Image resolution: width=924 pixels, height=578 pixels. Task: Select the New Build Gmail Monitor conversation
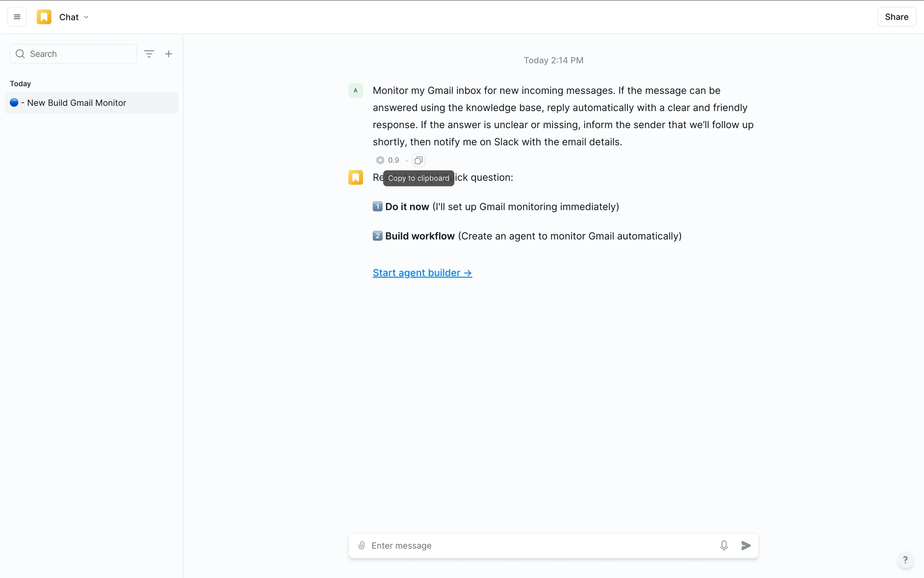[91, 103]
